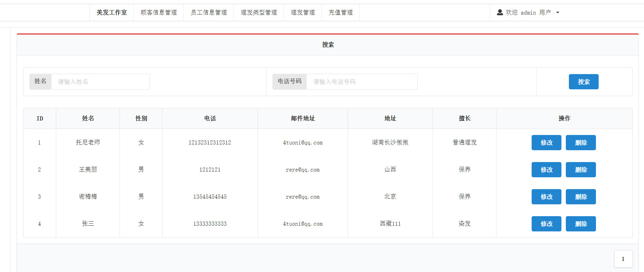Screen dimensions: 644x272
Task: Click 删除 for 张三 row
Action: 581,224
